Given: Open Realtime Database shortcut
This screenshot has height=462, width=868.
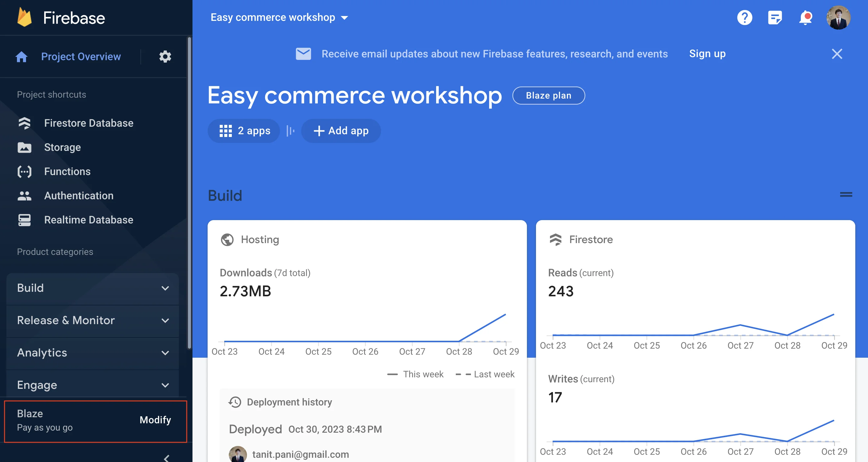Looking at the screenshot, I should (89, 220).
